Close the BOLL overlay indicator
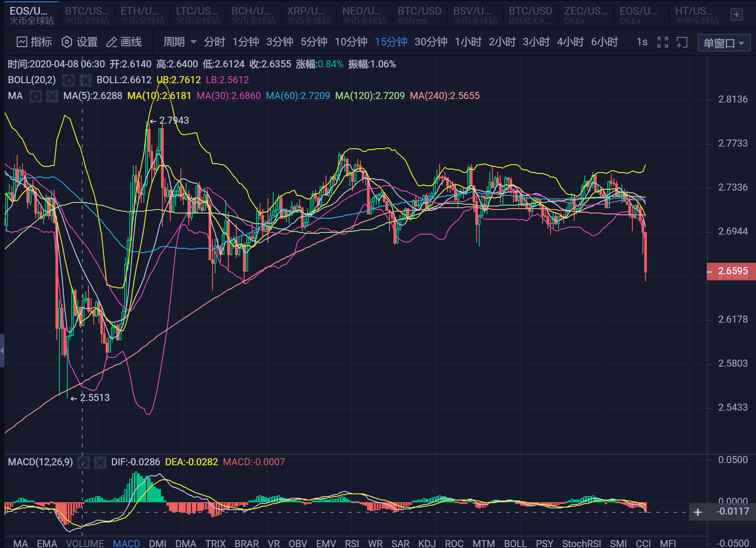This screenshot has height=548, width=756. (85, 80)
